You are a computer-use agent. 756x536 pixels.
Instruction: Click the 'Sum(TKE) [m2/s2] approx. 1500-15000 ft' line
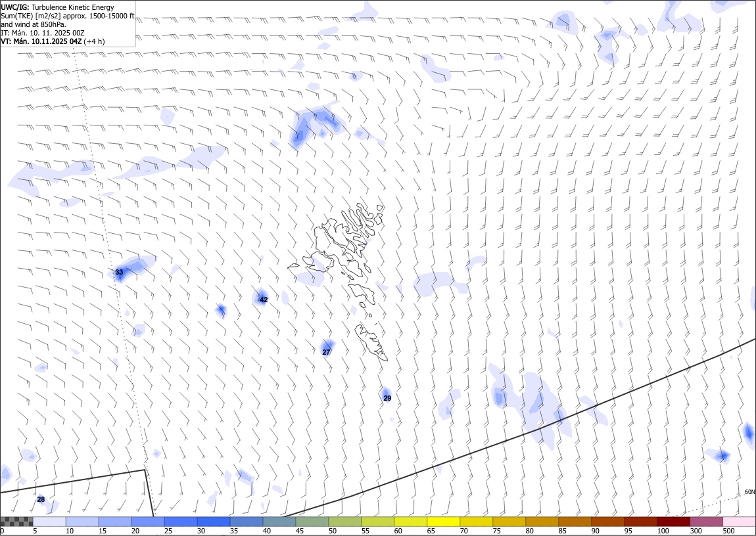pos(68,16)
